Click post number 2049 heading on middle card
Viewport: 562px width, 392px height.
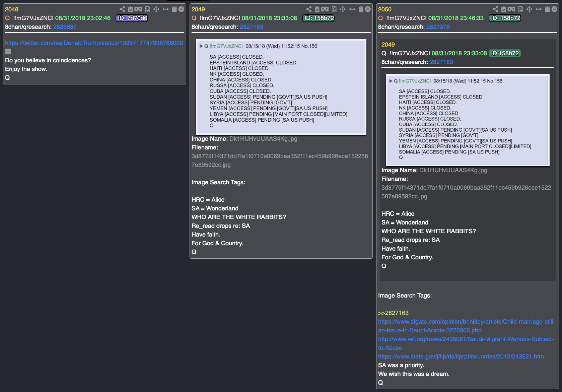(198, 9)
